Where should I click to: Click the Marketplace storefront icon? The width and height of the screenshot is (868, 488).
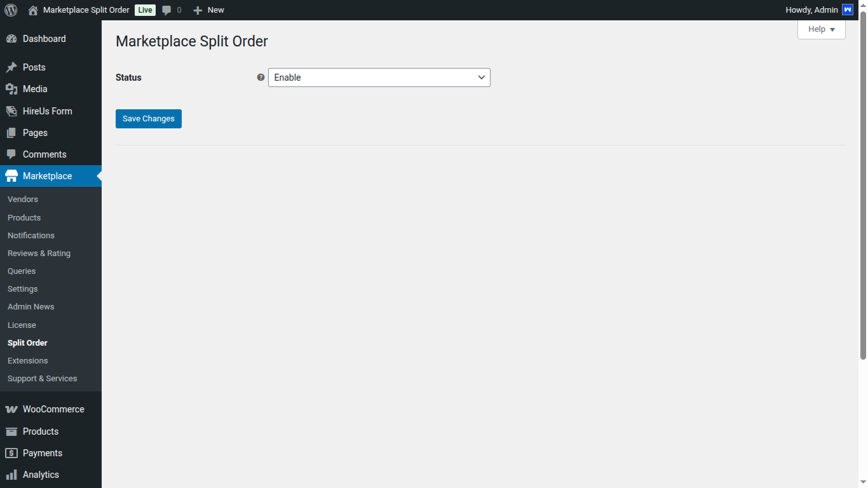pos(13,176)
